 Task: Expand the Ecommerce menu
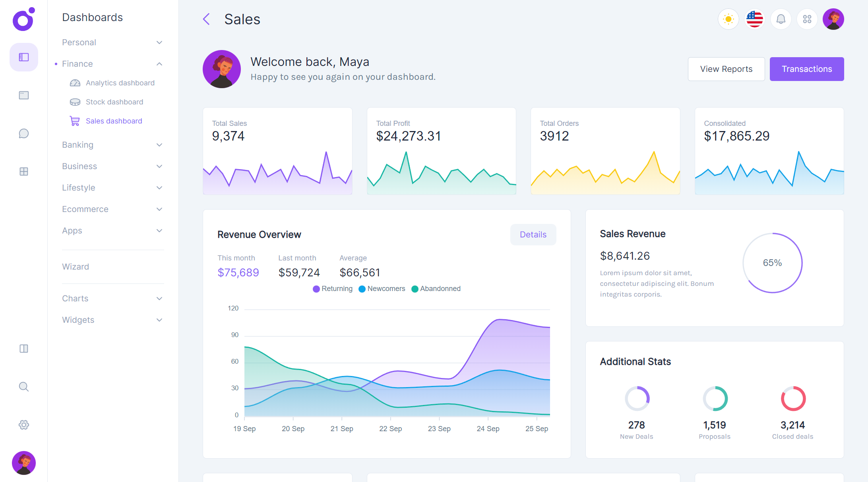[85, 209]
